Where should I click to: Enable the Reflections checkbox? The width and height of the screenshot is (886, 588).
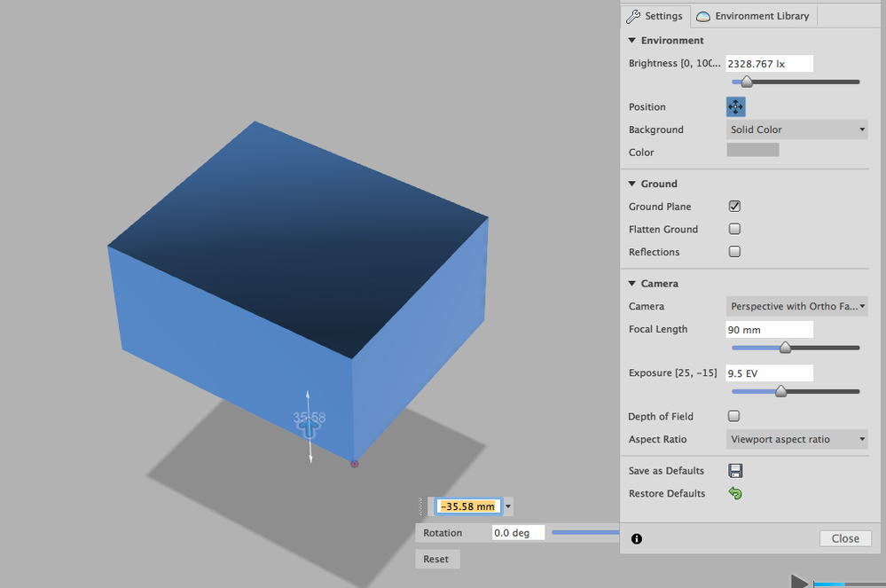734,251
